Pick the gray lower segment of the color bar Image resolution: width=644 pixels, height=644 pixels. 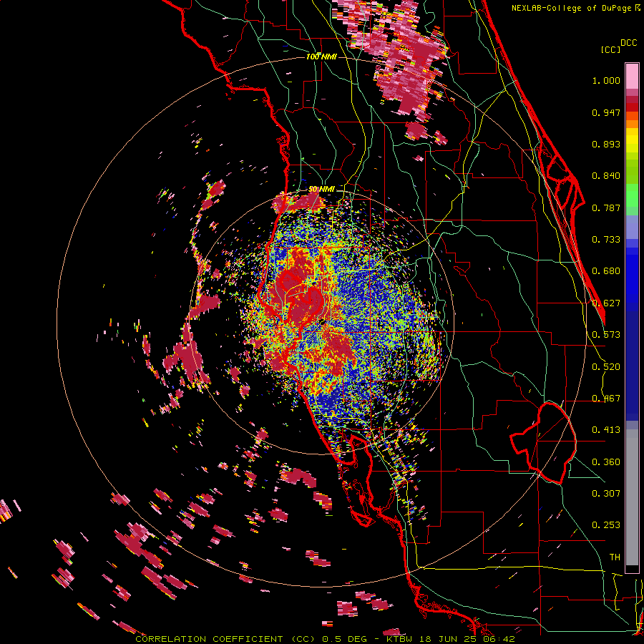pos(632,497)
